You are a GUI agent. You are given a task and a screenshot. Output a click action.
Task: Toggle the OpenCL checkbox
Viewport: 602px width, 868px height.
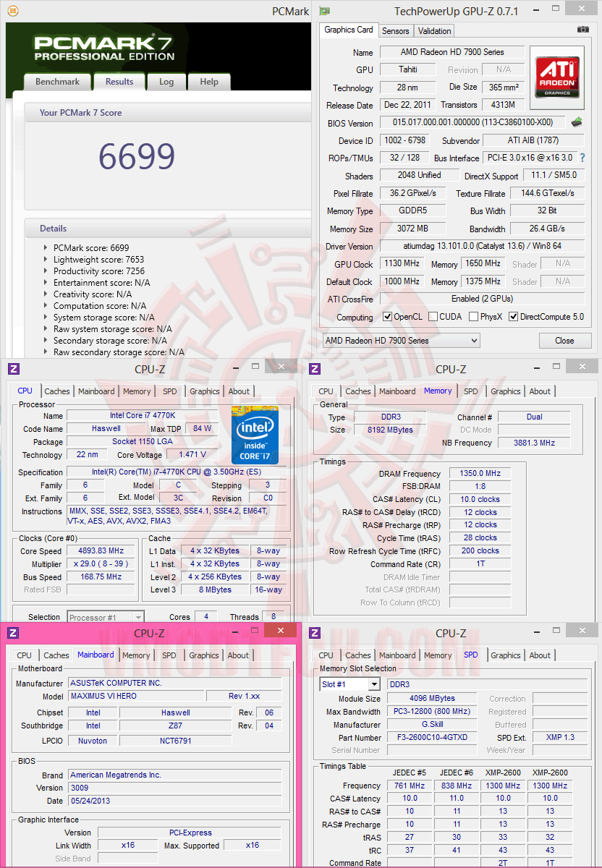(x=388, y=317)
